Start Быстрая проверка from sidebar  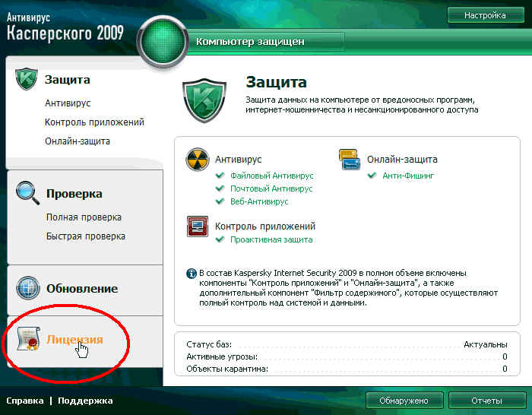[x=86, y=236]
